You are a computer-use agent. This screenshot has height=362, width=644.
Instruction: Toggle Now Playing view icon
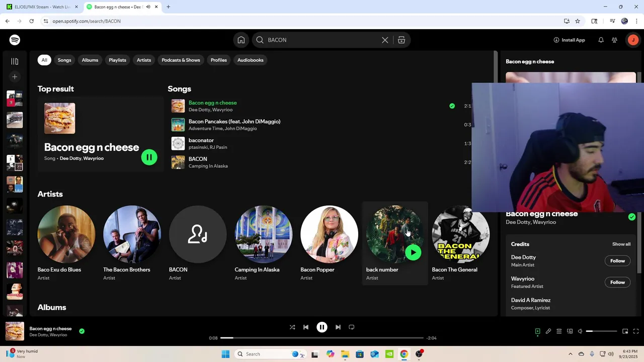(x=537, y=331)
